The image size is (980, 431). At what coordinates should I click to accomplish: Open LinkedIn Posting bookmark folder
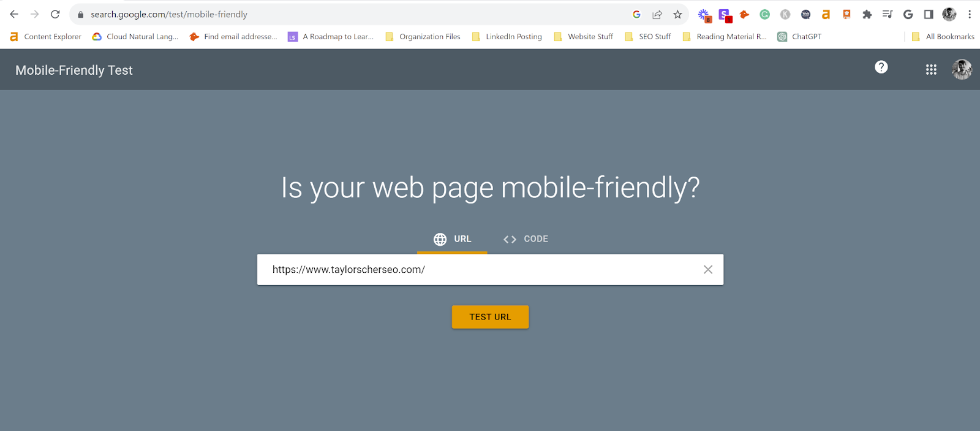[x=507, y=37]
